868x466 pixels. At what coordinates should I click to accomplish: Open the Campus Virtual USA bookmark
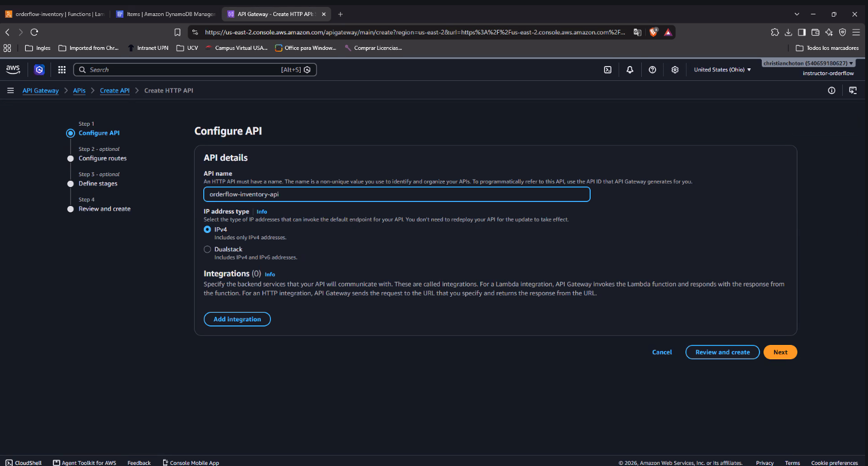point(237,48)
